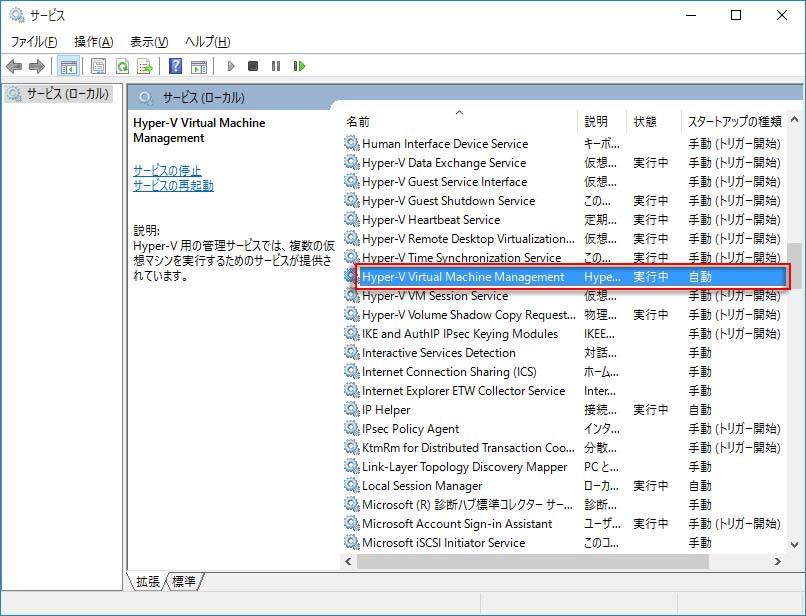Select Microsoft (R) 診断ハブ標準コレクター row
Viewport: 806px width, 616px height.
pyautogui.click(x=564, y=505)
